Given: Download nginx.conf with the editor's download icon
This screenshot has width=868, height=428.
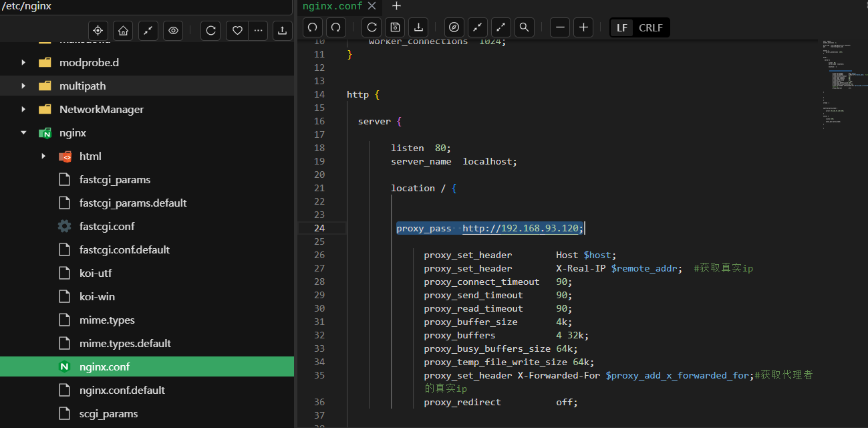Looking at the screenshot, I should tap(418, 27).
